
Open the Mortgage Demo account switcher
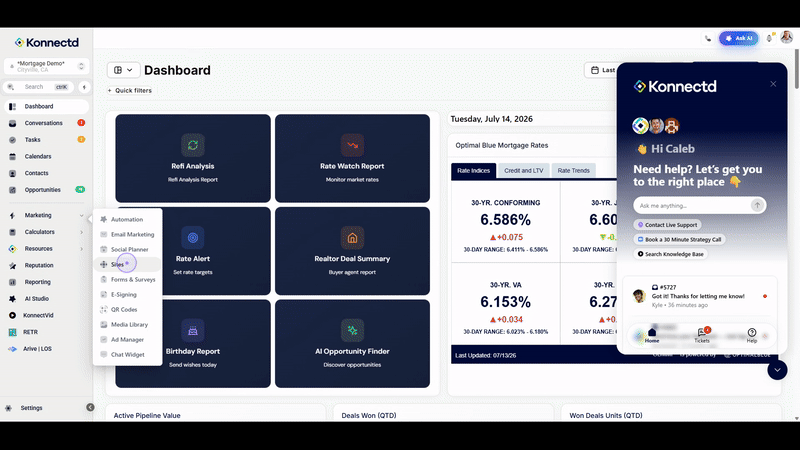tap(46, 66)
